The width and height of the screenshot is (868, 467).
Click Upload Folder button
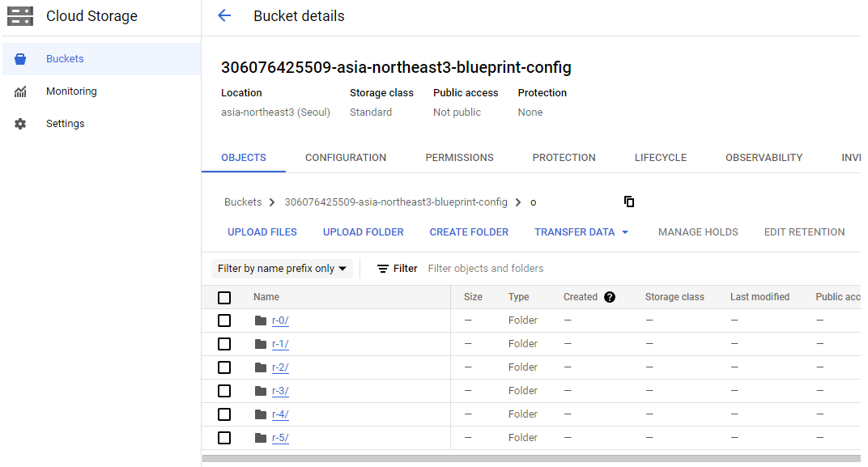363,231
